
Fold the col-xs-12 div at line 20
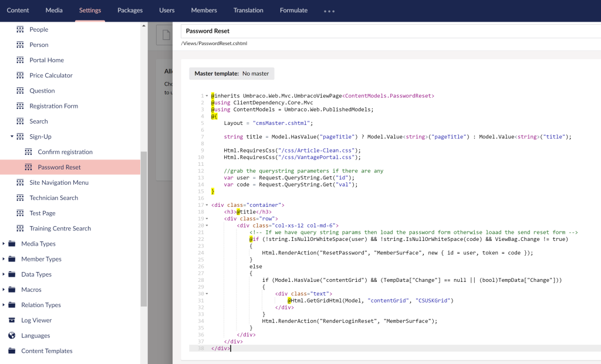(207, 226)
